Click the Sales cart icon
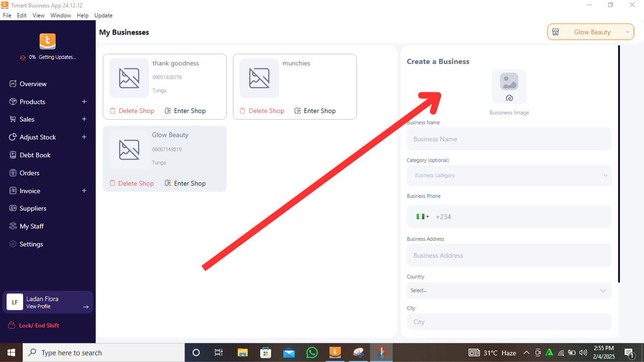Image resolution: width=644 pixels, height=362 pixels. coord(13,119)
